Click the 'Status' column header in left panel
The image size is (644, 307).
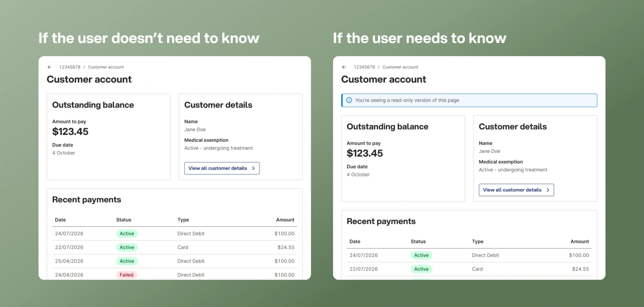(124, 220)
